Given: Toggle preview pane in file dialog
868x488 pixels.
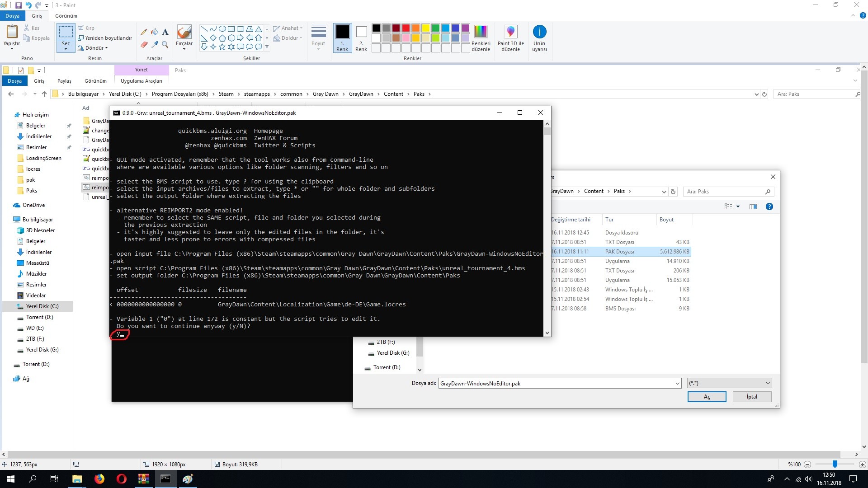Looking at the screenshot, I should (x=753, y=206).
